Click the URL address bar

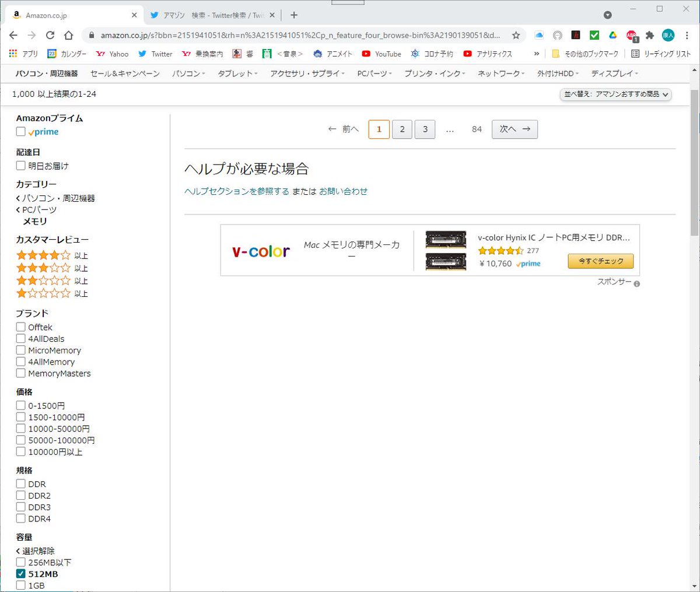300,35
